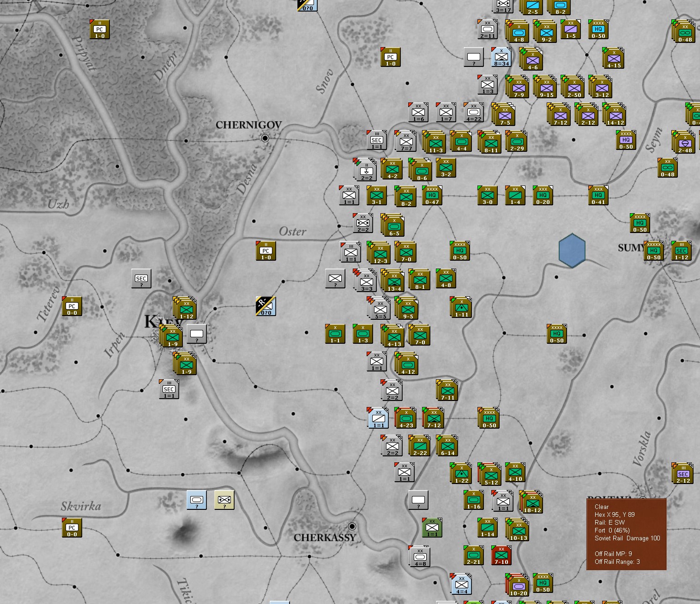Click the grey 5=5 infantry stack
Viewport: 700px width, 604px height.
coord(380,309)
